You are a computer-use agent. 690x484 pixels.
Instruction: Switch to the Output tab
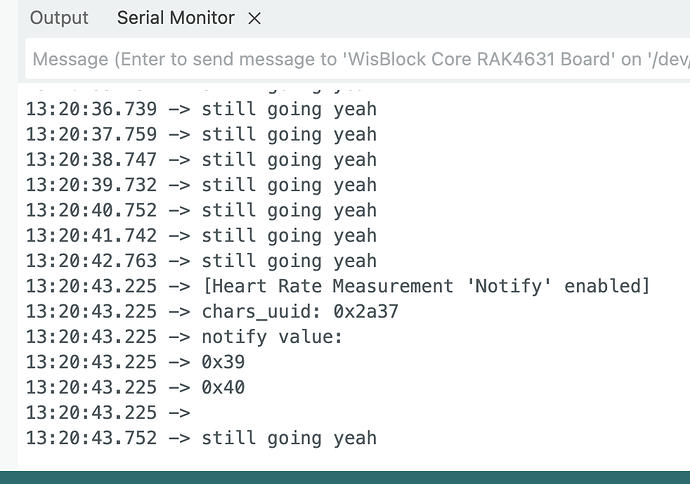tap(59, 18)
